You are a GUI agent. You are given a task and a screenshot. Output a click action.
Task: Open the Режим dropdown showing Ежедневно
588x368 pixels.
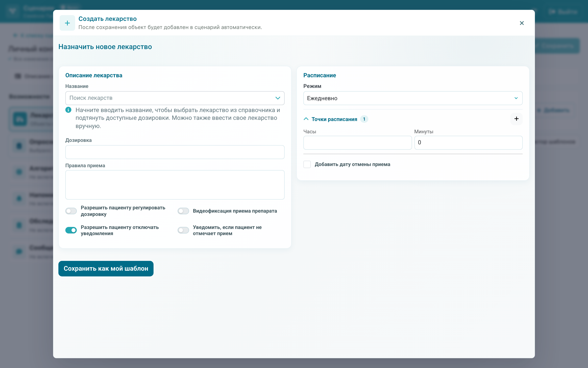click(x=413, y=98)
